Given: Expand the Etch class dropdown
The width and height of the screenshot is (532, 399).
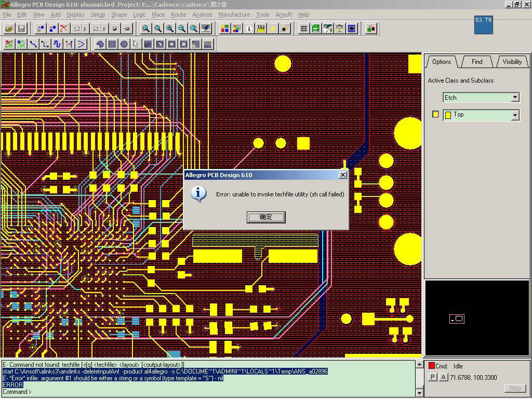Looking at the screenshot, I should [x=515, y=97].
